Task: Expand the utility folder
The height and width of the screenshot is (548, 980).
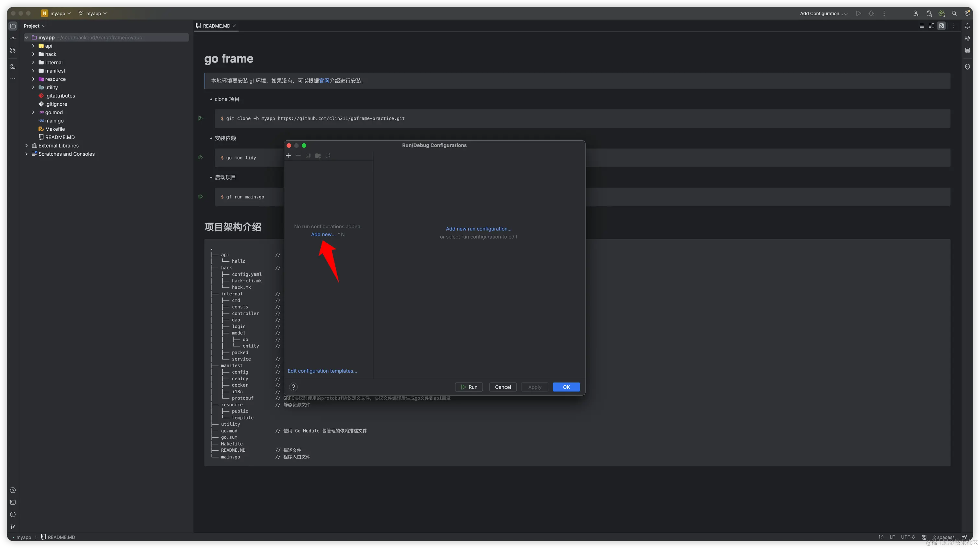Action: coord(33,88)
